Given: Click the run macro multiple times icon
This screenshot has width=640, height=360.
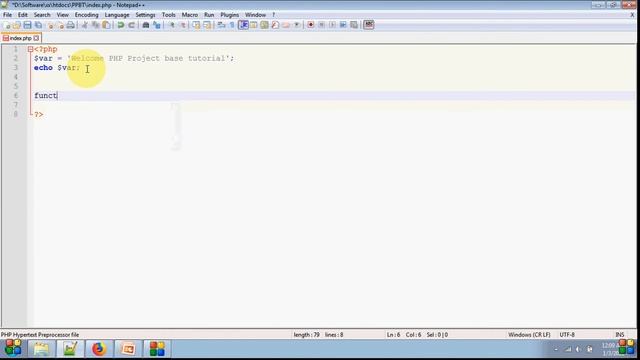Looking at the screenshot, I should [343, 25].
